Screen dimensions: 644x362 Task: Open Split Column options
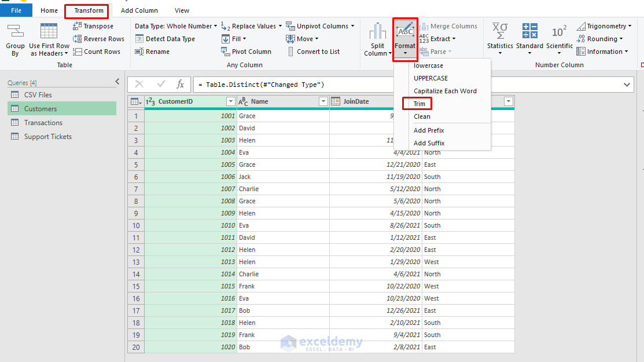click(x=377, y=40)
